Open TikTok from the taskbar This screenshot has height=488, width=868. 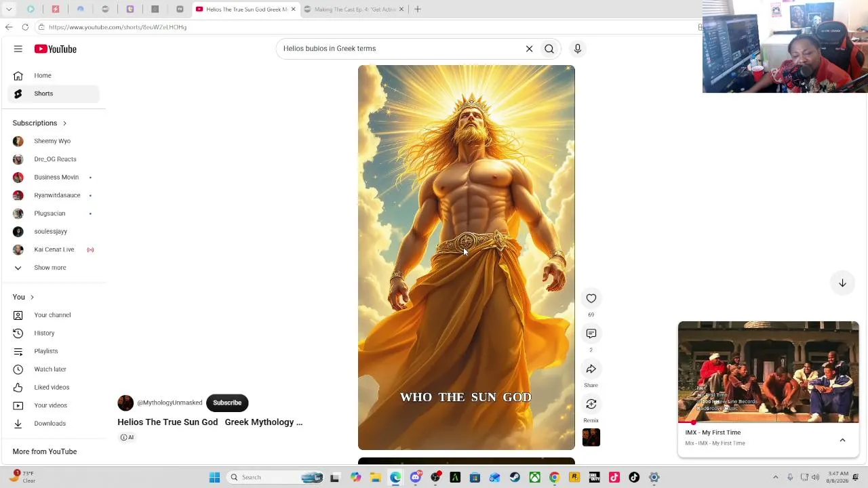pos(634,477)
